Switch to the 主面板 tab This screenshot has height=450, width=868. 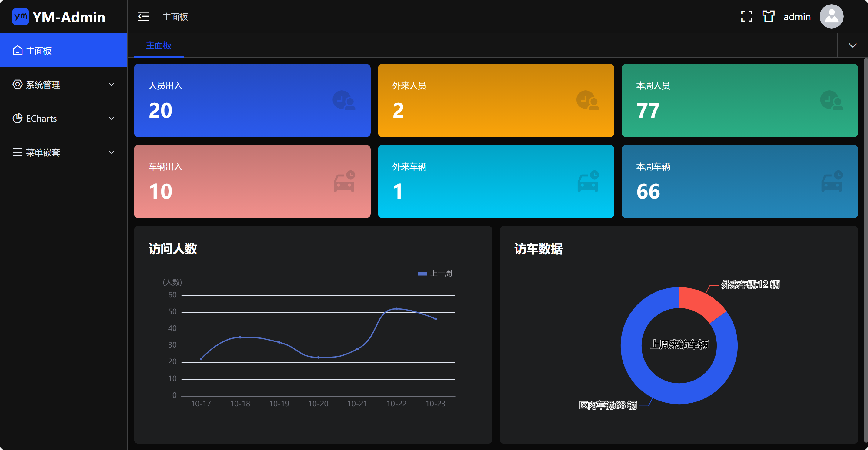[x=159, y=45]
